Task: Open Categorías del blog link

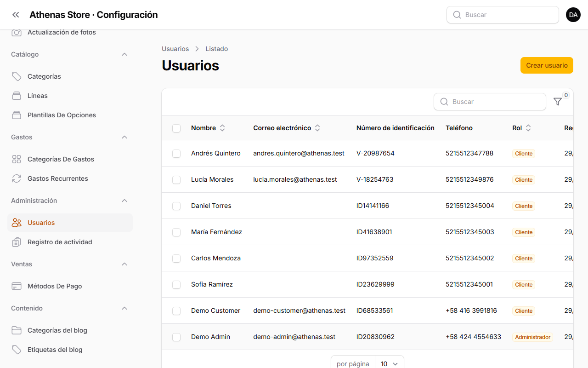Action: [70, 330]
